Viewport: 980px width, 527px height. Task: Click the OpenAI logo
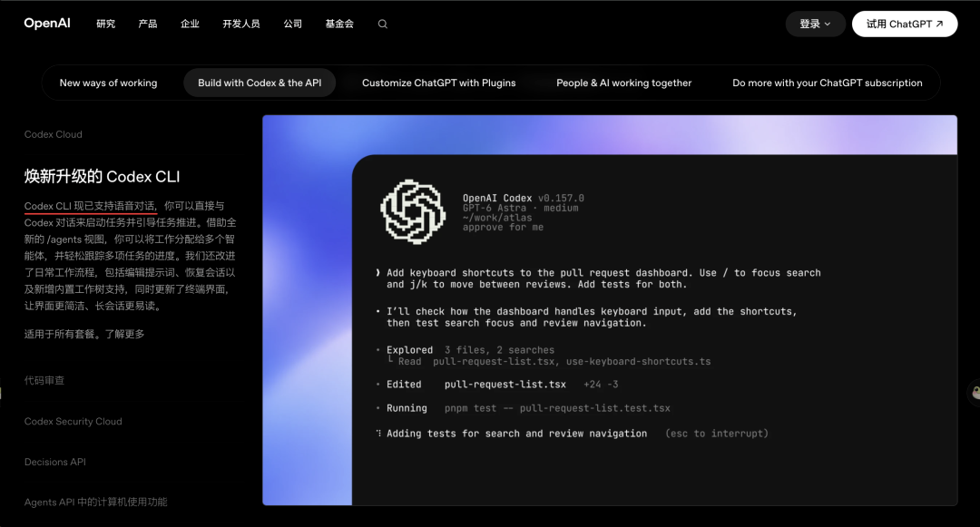(x=47, y=23)
